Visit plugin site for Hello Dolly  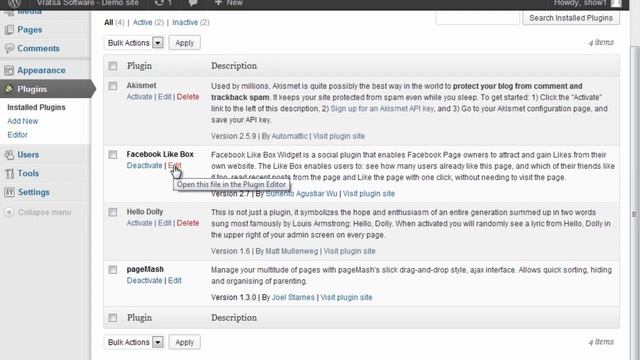[x=349, y=251]
